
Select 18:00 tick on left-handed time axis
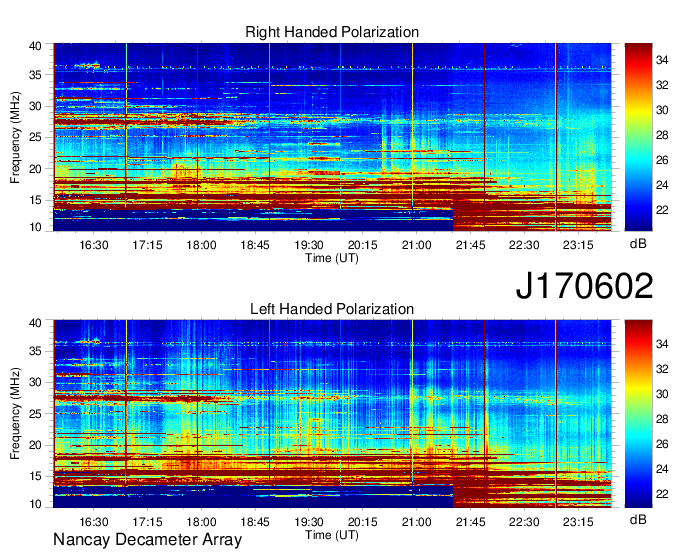(201, 522)
